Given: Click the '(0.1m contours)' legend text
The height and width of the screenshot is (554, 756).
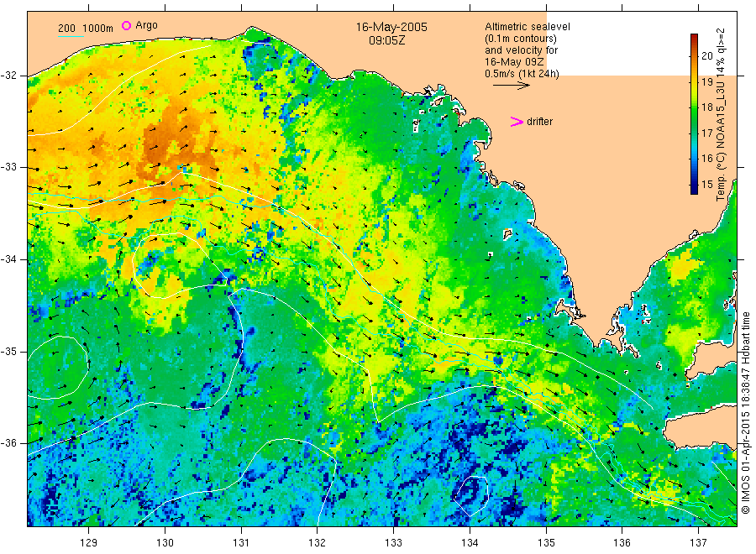Looking at the screenshot, I should click(521, 39).
